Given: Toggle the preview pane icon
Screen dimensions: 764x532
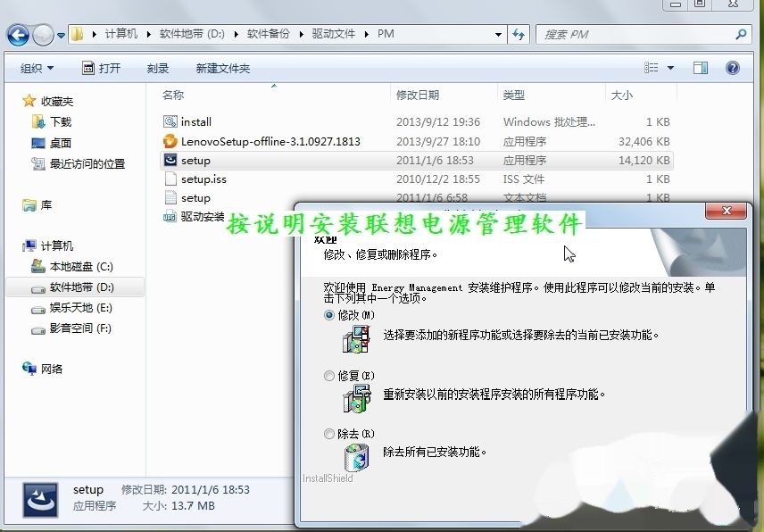Looking at the screenshot, I should (x=701, y=68).
